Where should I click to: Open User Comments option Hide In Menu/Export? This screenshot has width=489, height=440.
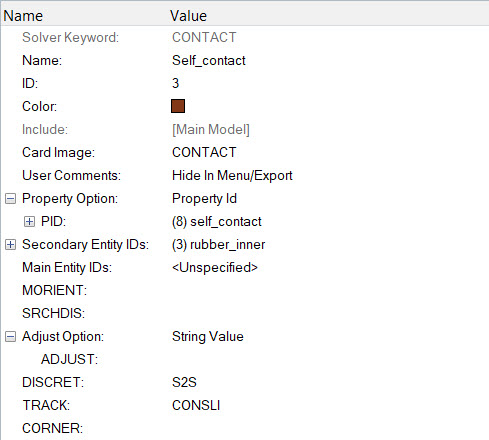coord(232,175)
